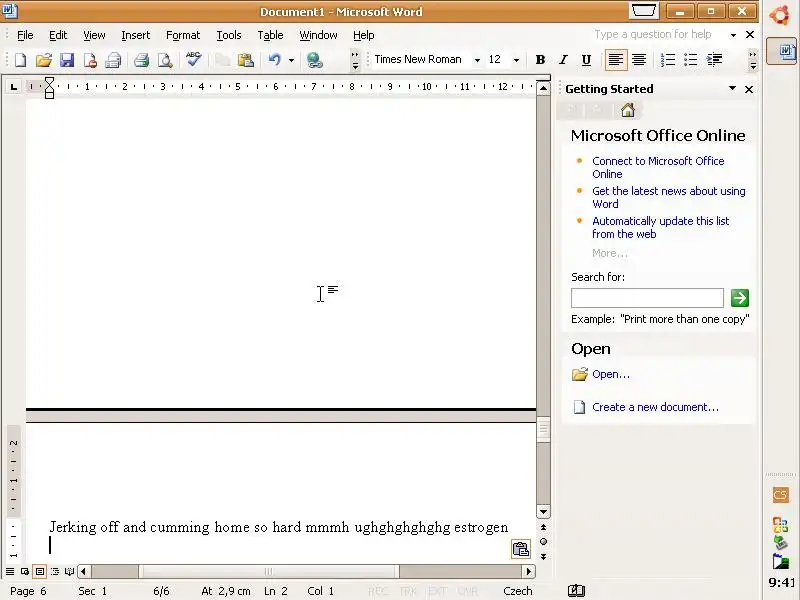
Task: Click the Open... link in task pane
Action: click(x=611, y=374)
